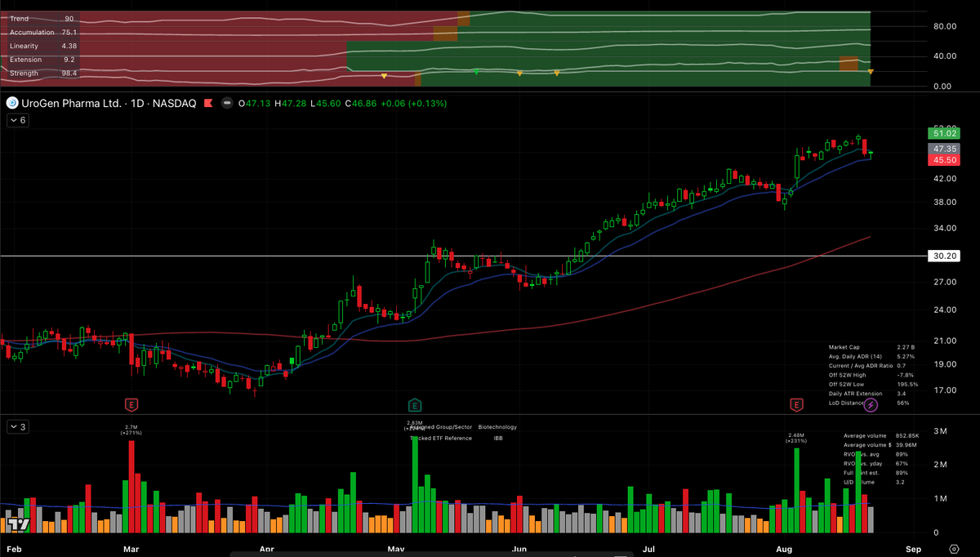Select the gray 47.35 price label
Viewport: 980px width, 557px height.
pos(942,149)
